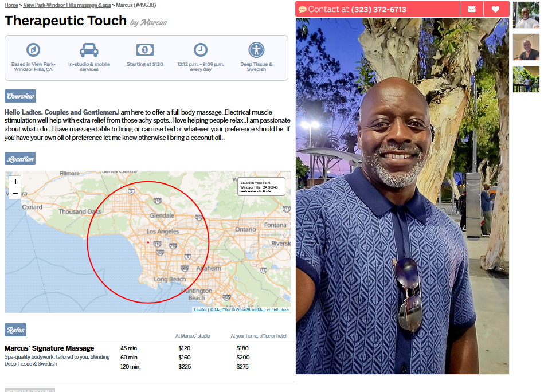Select the third outdoor balcony thumbnail
This screenshot has height=392, width=544.
526,80
